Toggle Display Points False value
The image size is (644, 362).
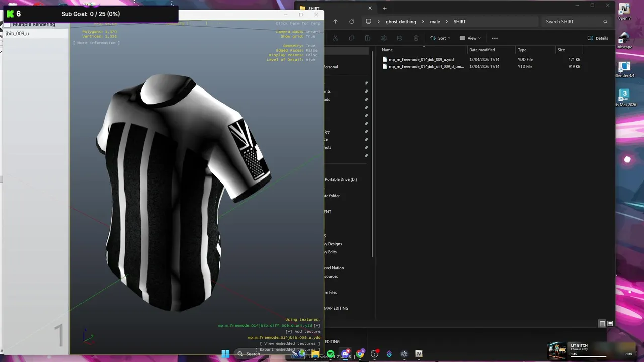[311, 55]
